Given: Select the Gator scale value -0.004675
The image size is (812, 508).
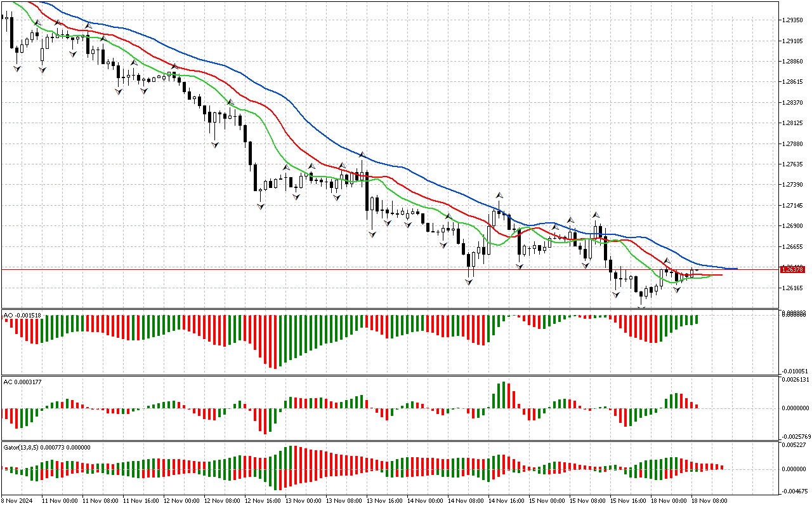Looking at the screenshot, I should [796, 490].
